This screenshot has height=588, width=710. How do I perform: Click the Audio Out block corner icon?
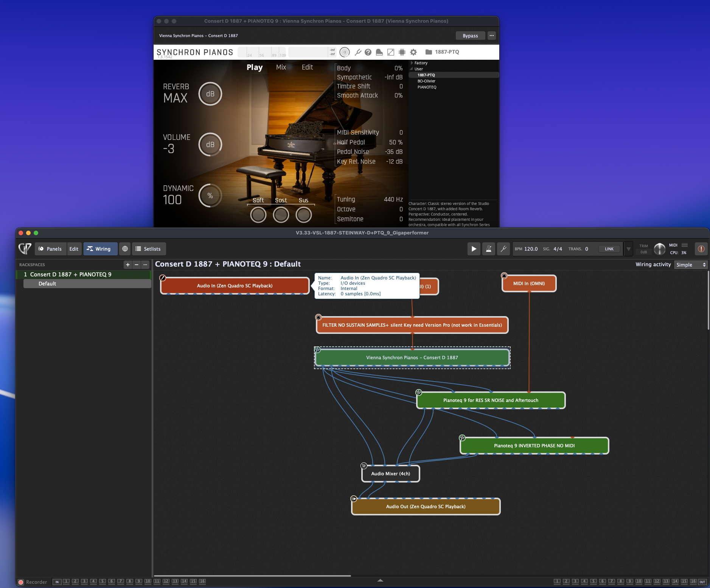[354, 499]
